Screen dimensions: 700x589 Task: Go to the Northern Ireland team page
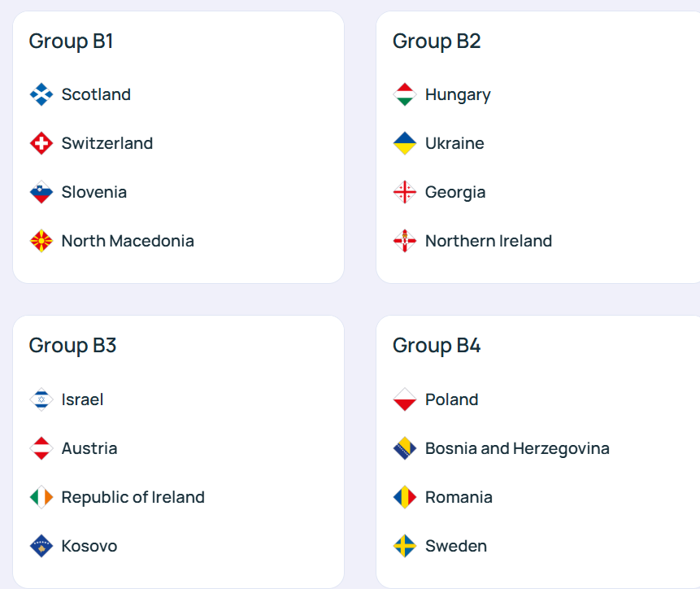489,242
